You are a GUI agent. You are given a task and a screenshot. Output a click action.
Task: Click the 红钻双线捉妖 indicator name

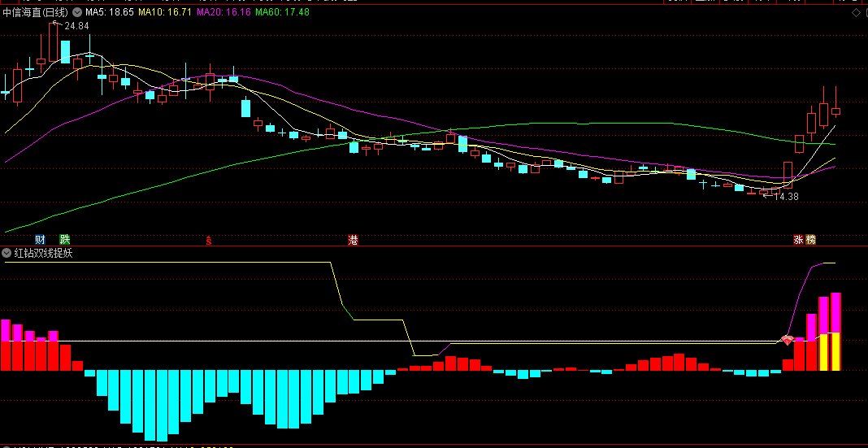click(43, 254)
